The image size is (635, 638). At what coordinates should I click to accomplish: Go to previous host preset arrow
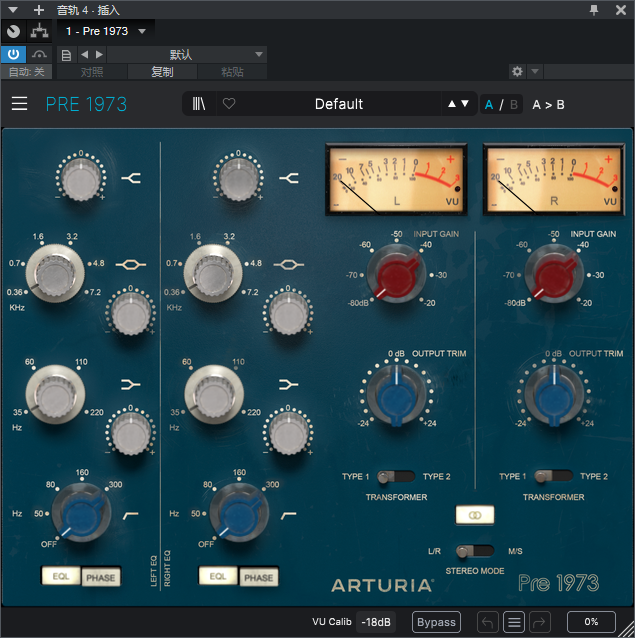[x=84, y=54]
